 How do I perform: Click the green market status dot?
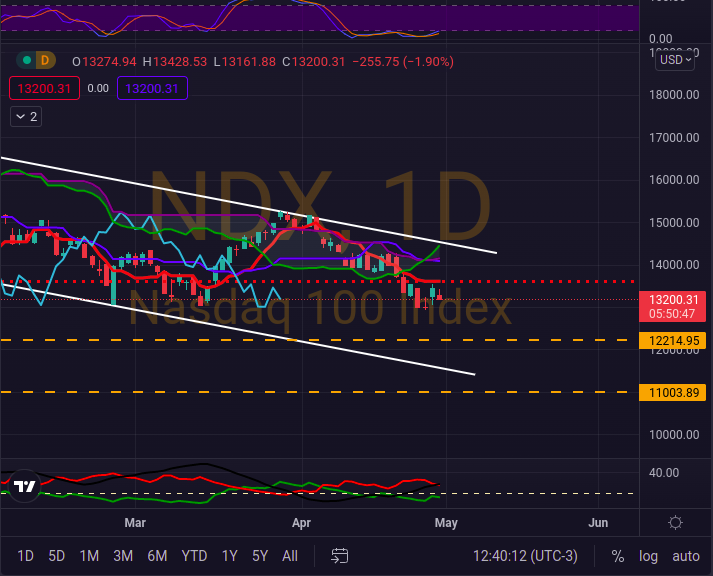click(28, 62)
